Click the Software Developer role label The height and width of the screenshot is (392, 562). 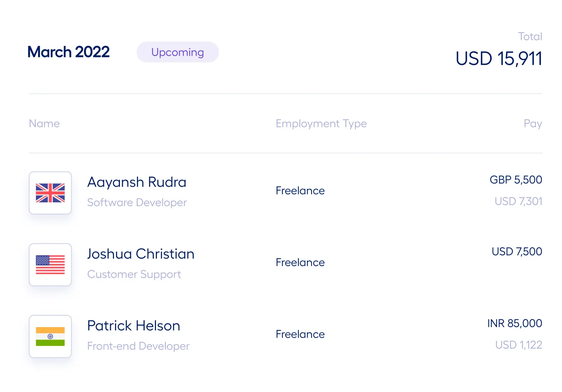(137, 203)
